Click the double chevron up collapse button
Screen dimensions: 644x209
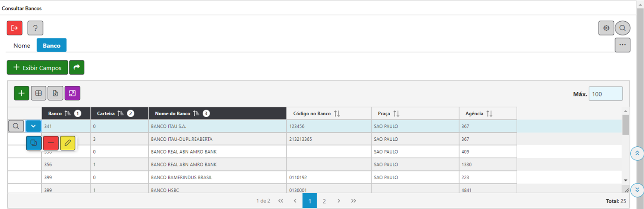pos(637,153)
